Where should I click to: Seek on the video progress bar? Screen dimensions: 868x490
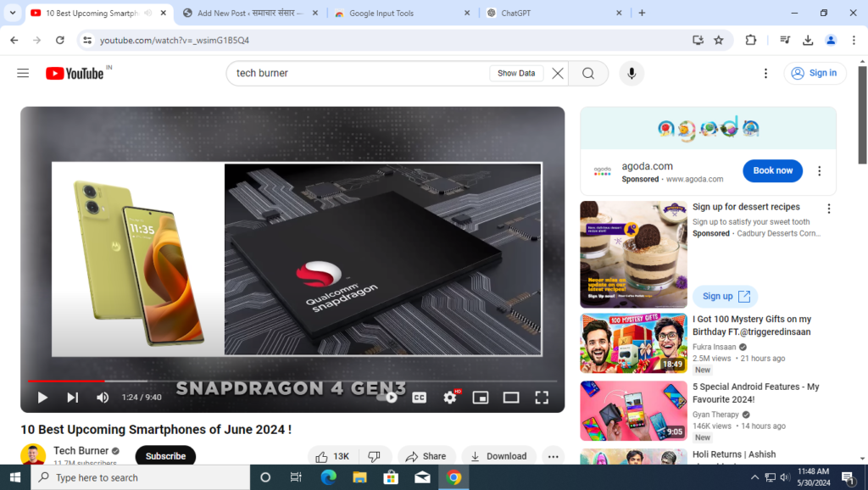click(292, 381)
